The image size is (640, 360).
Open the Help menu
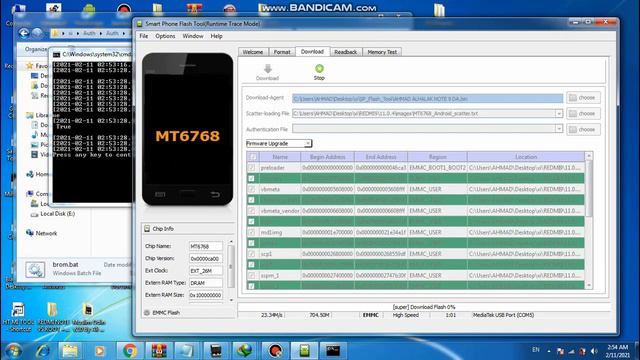pos(216,36)
